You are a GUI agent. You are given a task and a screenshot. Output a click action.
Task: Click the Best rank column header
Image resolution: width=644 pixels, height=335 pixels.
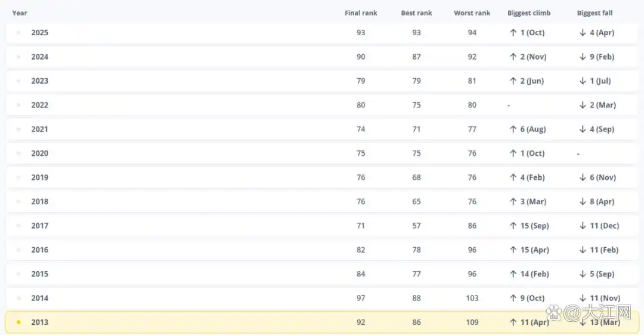416,13
